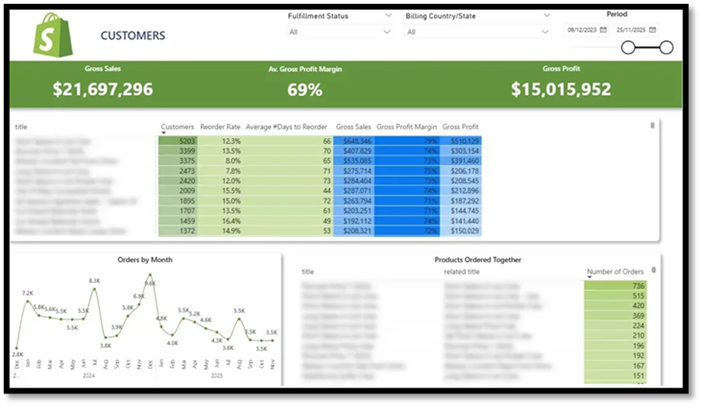Click the start date field 09/12/2023

point(581,30)
